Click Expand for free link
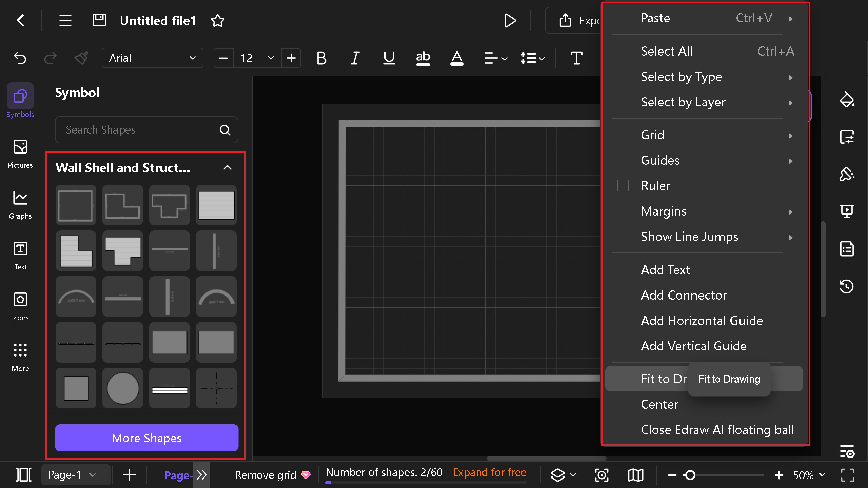Viewport: 868px width, 488px height. (489, 472)
